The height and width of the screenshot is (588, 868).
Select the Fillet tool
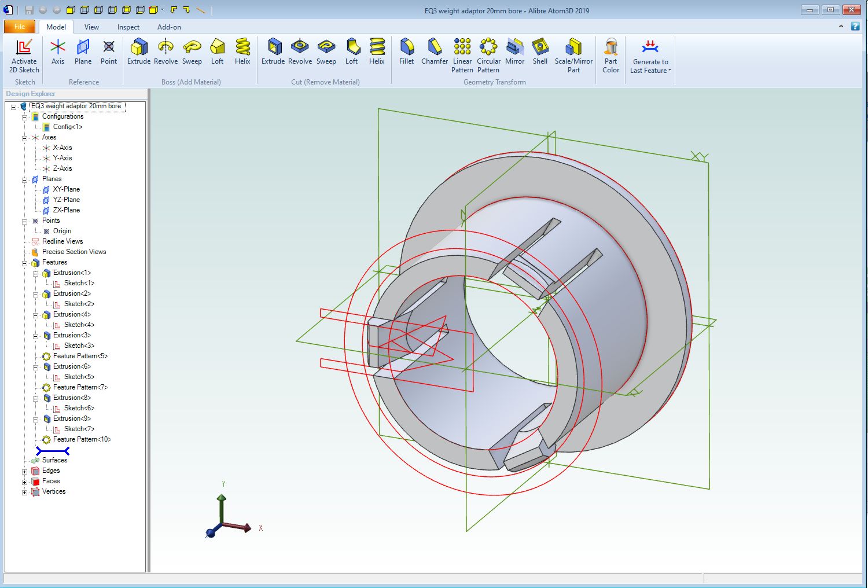pos(407,52)
